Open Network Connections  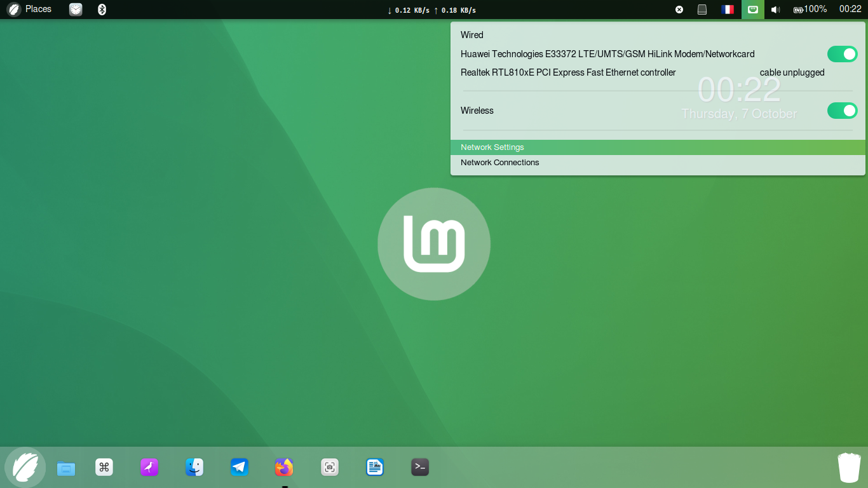658,163
